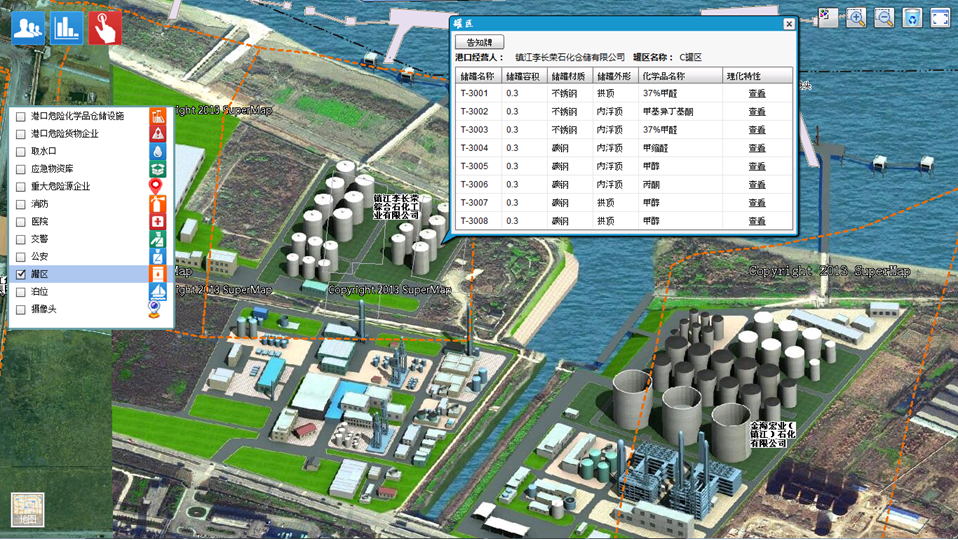Screen dimensions: 958x540
Task: Click 查看 link for tank T-3001
Action: pos(757,94)
